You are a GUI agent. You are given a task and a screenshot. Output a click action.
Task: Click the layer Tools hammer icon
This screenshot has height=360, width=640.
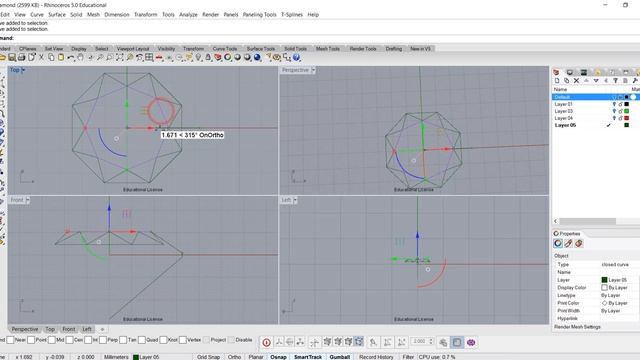click(635, 81)
